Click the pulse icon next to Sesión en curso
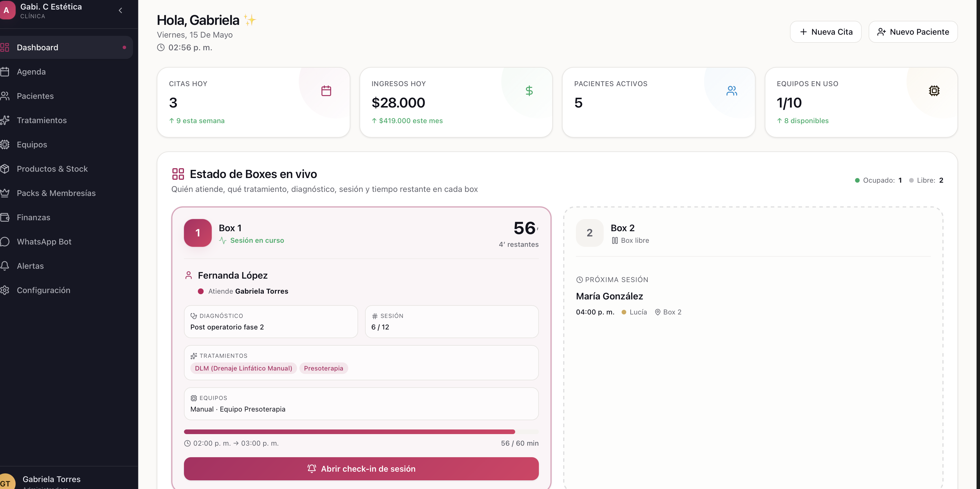Screen dimensions: 980x489 223,241
